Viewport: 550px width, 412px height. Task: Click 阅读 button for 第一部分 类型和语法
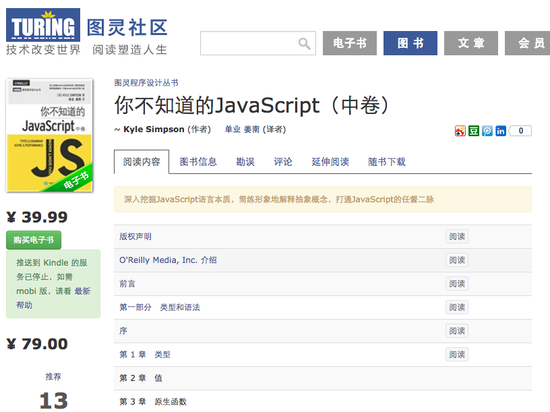457,307
